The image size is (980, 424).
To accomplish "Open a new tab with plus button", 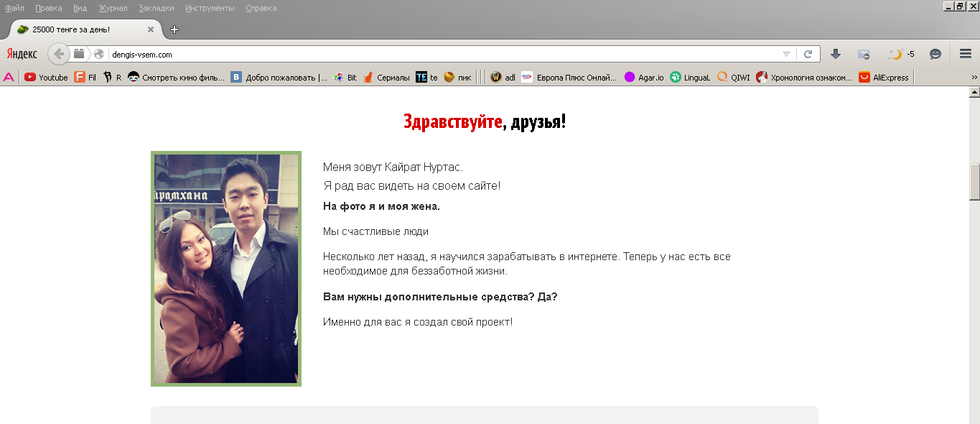I will (x=174, y=29).
